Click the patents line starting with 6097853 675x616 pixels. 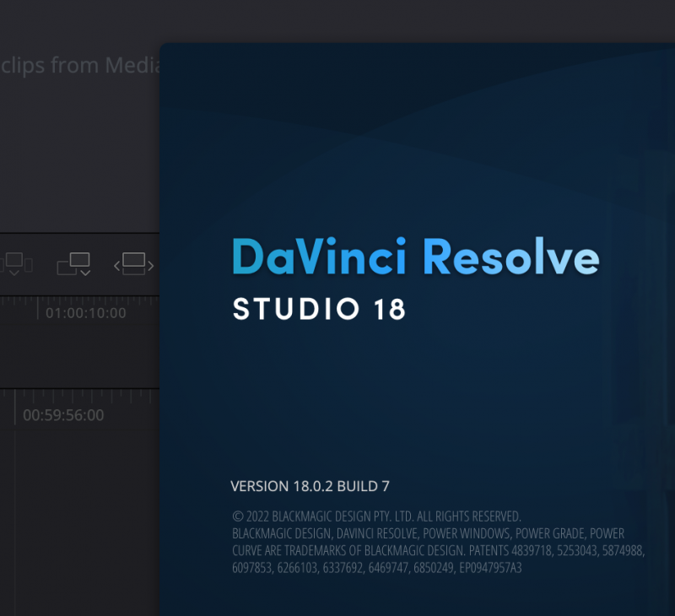tap(376, 568)
